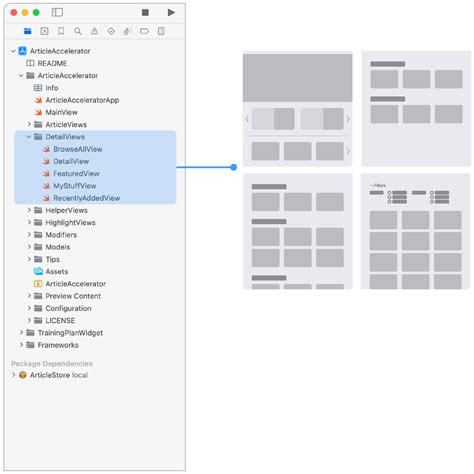Open FeaturedView swift file
The image size is (474, 474).
[x=76, y=174]
